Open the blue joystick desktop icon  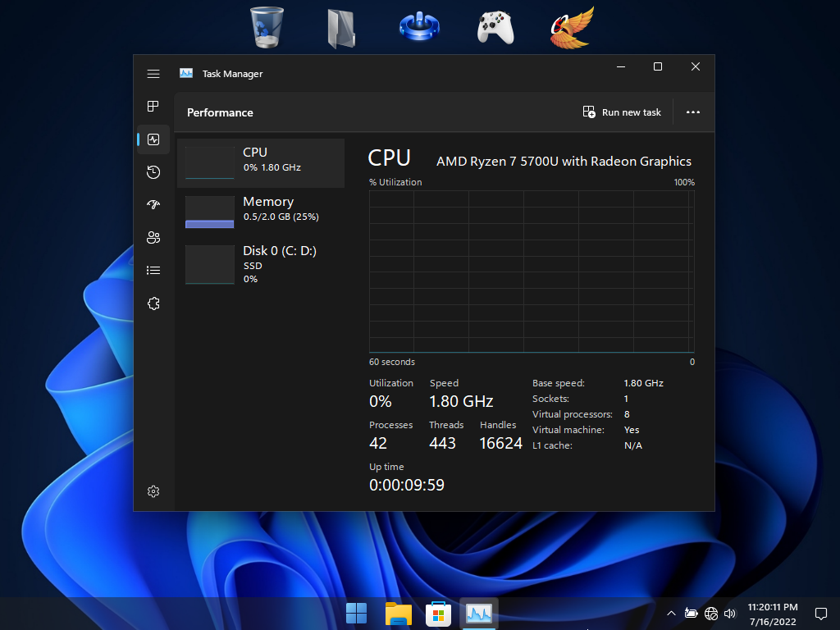tap(419, 27)
